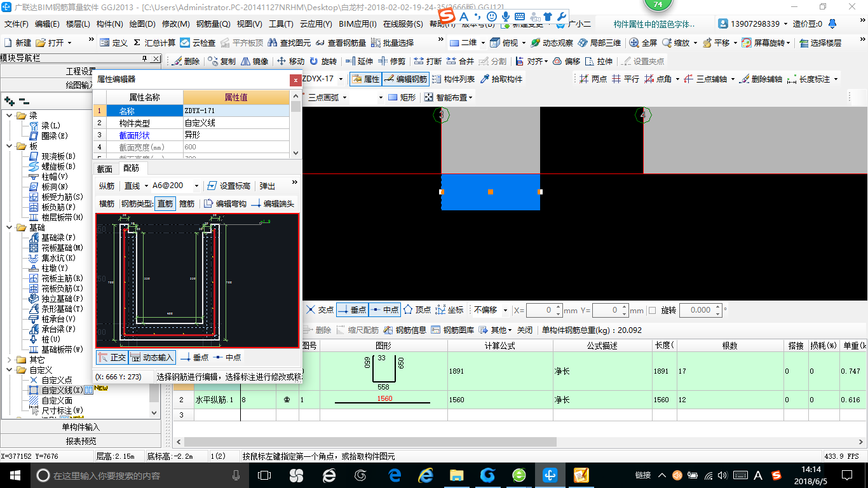Open the BIM应用(I) menu

[358, 24]
